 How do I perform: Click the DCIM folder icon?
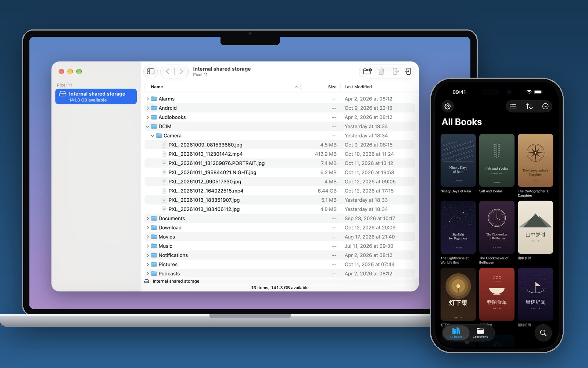click(x=154, y=127)
